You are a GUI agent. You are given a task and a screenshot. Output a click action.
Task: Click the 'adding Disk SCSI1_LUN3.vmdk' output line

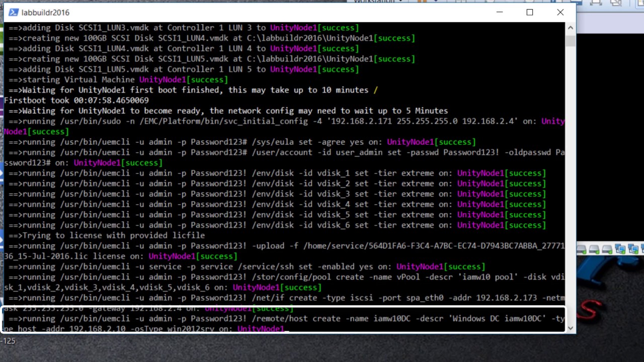(x=184, y=28)
